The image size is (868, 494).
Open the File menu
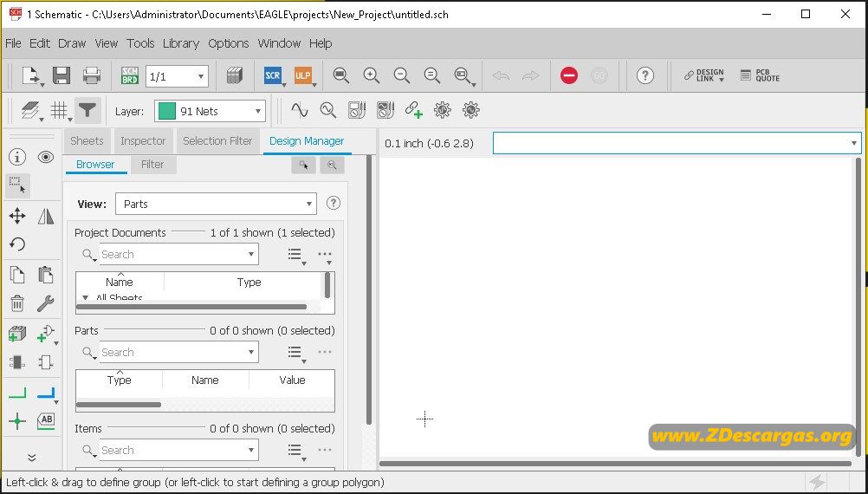coord(13,43)
